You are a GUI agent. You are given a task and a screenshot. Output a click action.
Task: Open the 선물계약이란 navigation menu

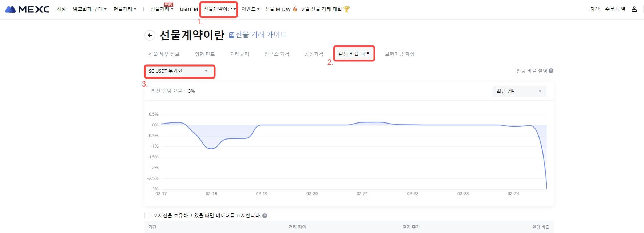point(219,9)
